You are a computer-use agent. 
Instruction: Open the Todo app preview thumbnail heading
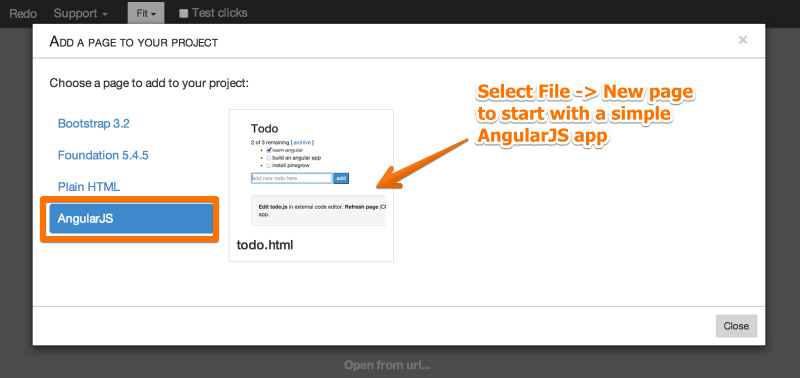pos(264,129)
